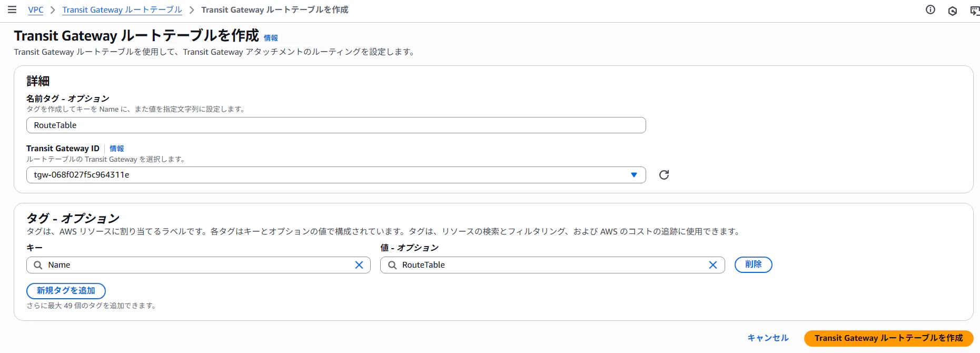Focus the tag 値 field containing RouteTable
Screen dimensions: 980x353
point(552,265)
